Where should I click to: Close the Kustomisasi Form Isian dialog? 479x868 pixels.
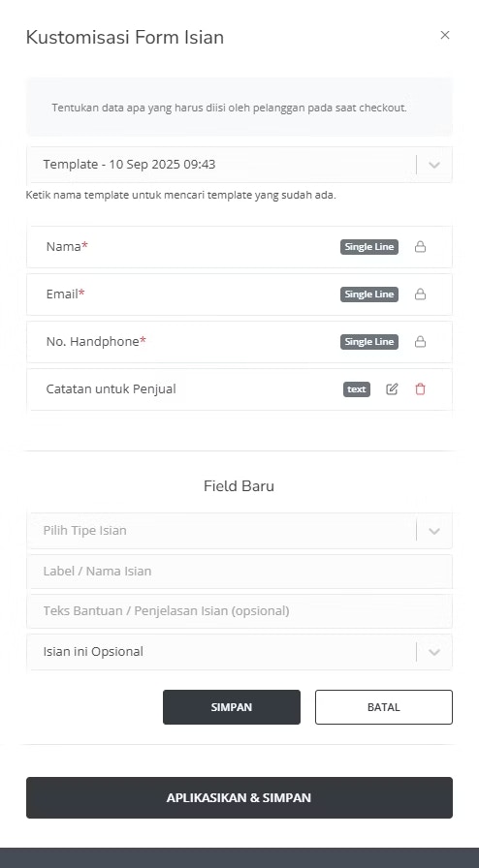445,36
